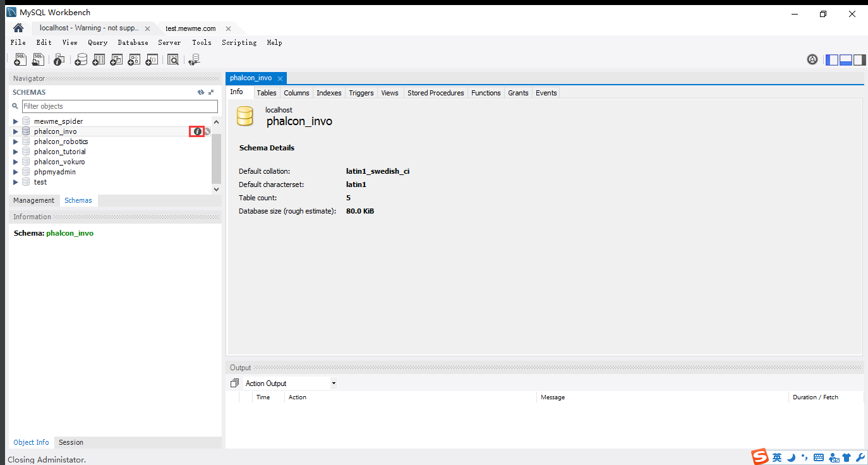Click the person icon in input bar

tap(833, 457)
